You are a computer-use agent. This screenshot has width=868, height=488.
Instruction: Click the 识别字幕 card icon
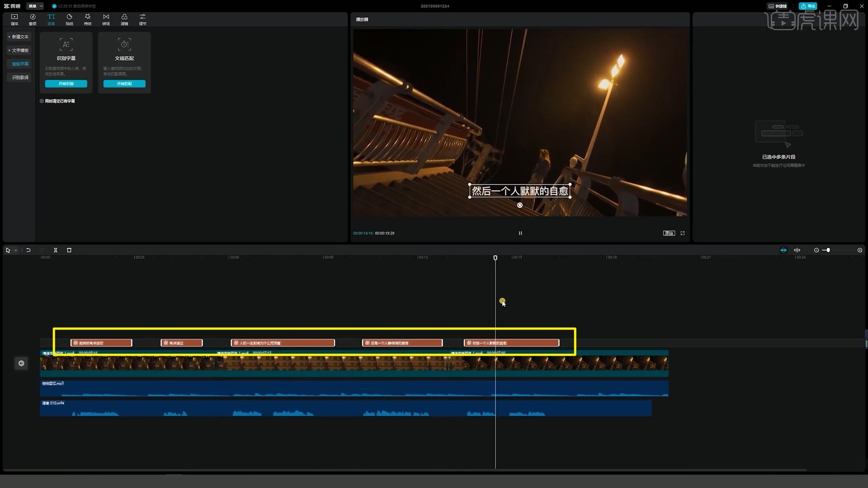66,44
